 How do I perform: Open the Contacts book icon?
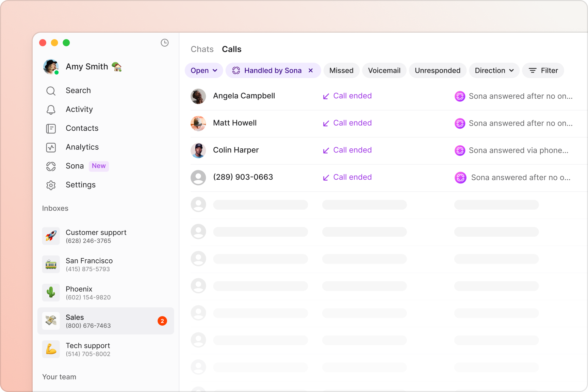(51, 129)
